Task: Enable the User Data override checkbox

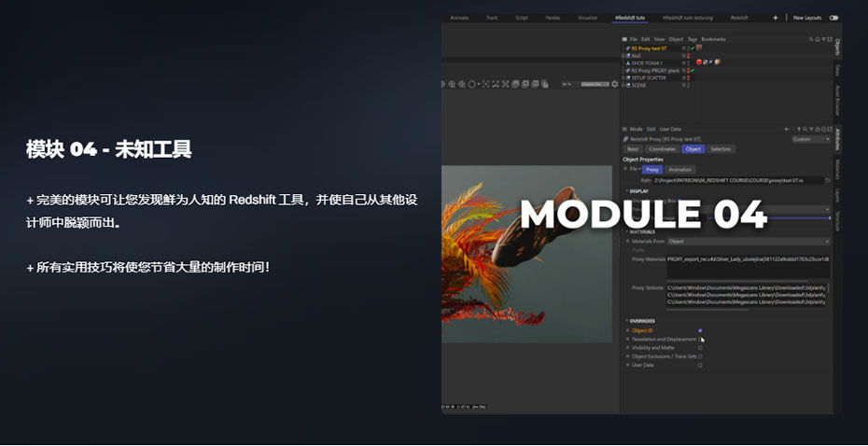Action: coord(700,365)
